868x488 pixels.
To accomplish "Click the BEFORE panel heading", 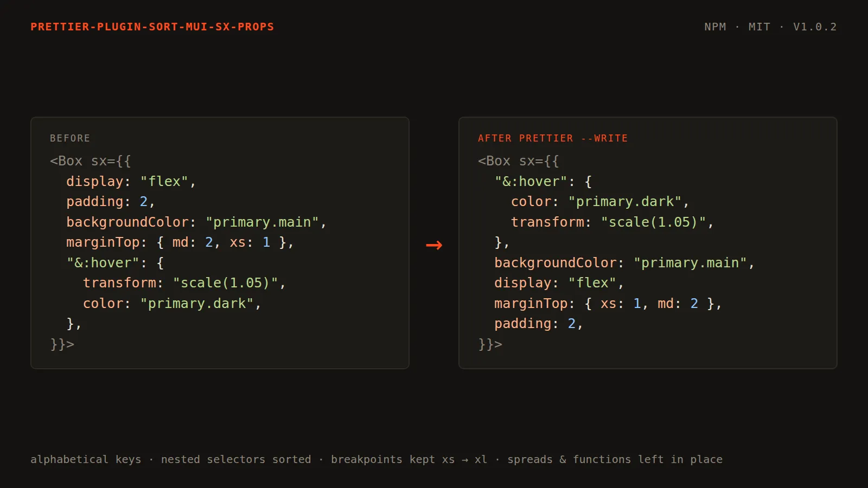I will 70,138.
